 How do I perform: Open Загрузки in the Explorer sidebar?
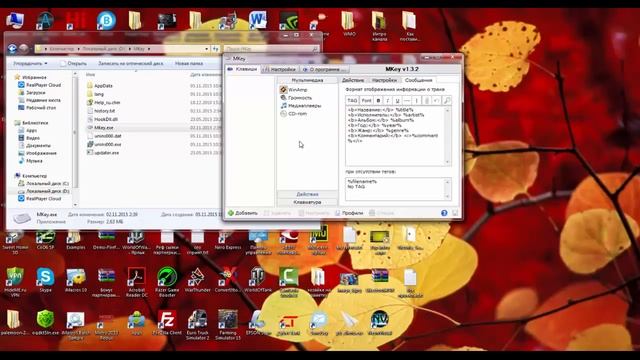coord(32,93)
